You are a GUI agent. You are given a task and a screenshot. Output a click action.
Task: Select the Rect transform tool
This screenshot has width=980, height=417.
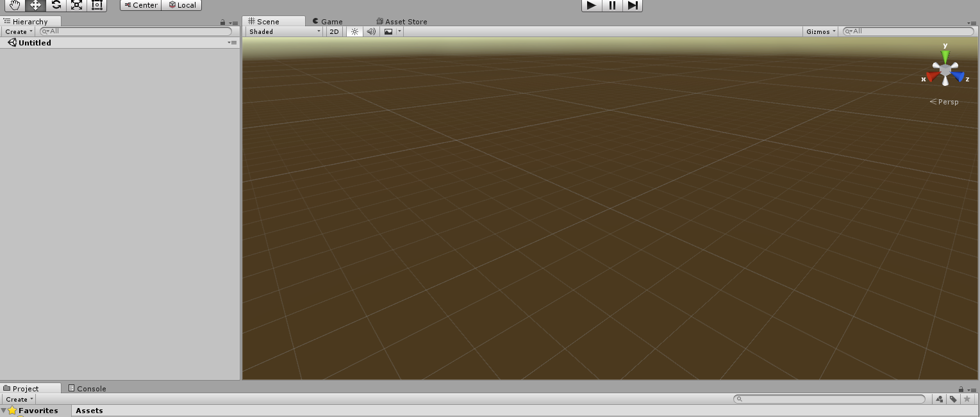(x=97, y=5)
